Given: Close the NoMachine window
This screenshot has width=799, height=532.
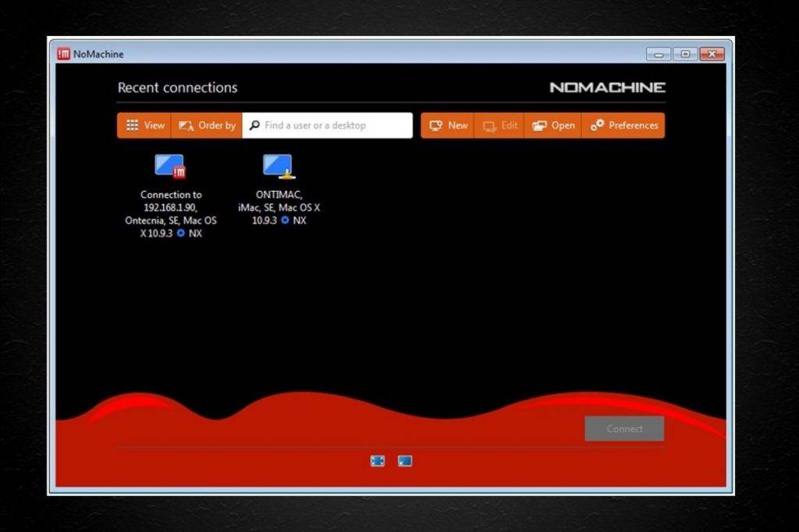Looking at the screenshot, I should coord(712,54).
